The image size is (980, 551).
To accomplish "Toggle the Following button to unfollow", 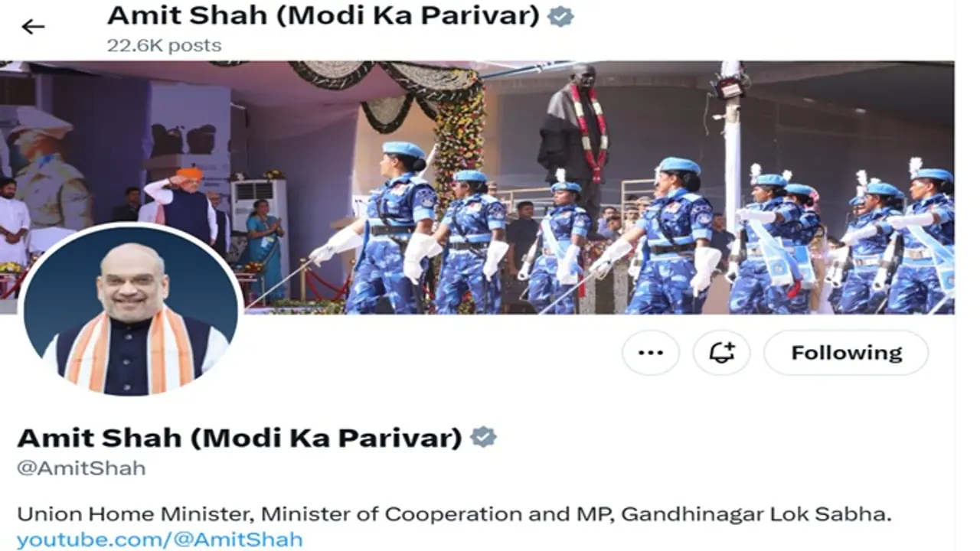I will point(846,353).
